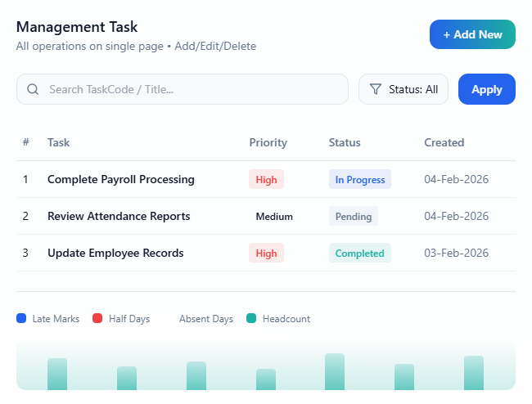Viewport: 532px width, 404px height.
Task: Open the Status: All filter dropdown
Action: (404, 89)
